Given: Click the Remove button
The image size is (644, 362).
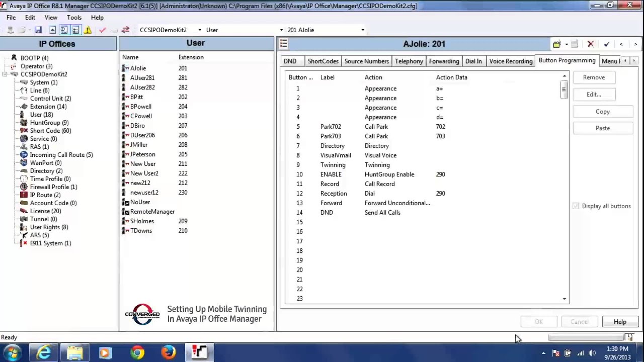Looking at the screenshot, I should point(594,77).
